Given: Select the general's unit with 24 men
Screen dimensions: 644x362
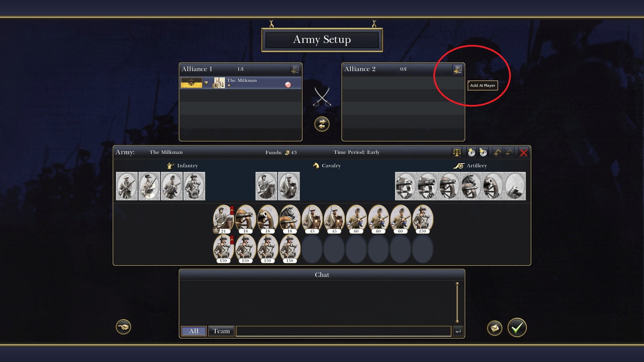Looking at the screenshot, I should pos(223,219).
